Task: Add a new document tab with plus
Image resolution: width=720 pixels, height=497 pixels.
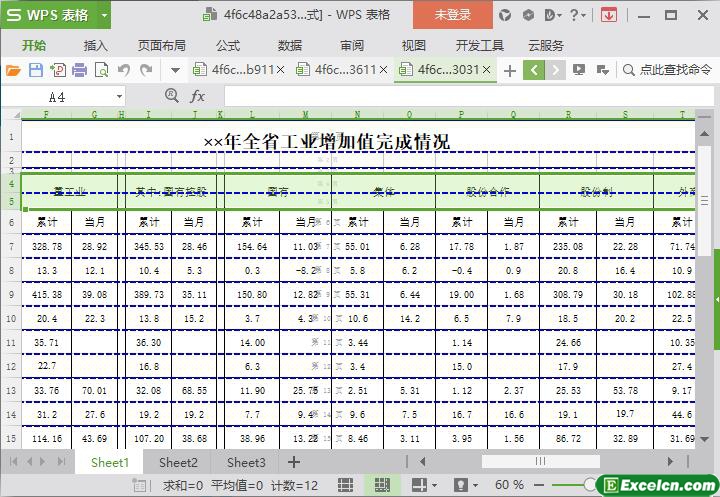Action: point(510,71)
